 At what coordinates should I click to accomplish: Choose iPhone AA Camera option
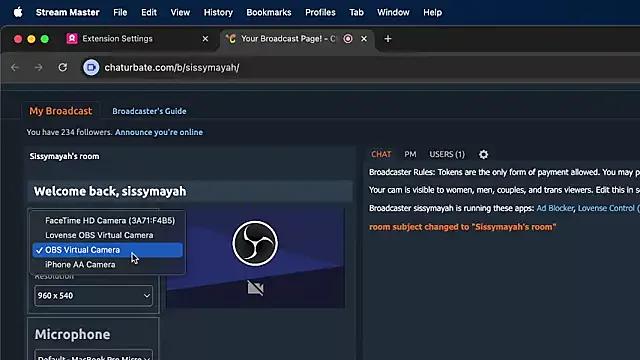(107, 264)
